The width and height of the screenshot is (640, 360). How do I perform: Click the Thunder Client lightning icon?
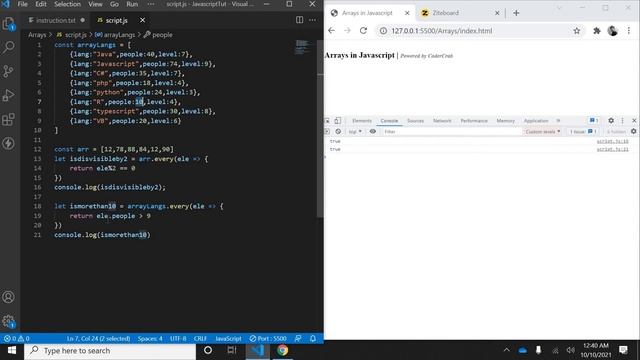[9, 143]
